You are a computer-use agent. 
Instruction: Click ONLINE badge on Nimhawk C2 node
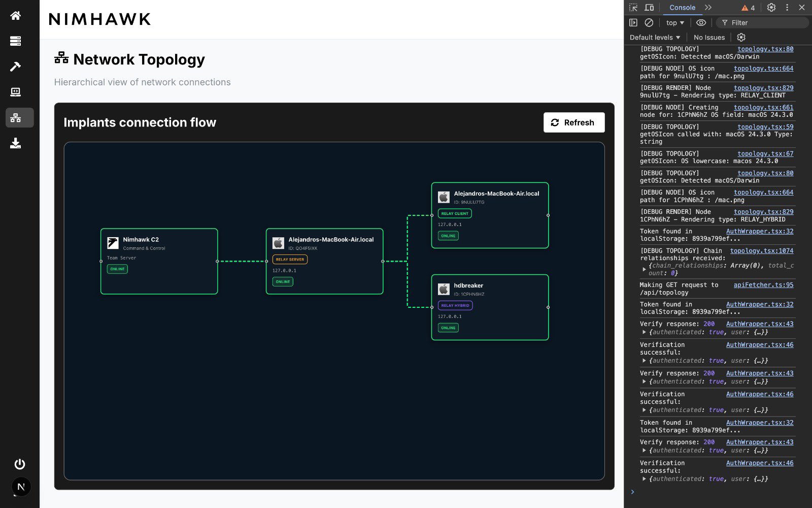[117, 269]
